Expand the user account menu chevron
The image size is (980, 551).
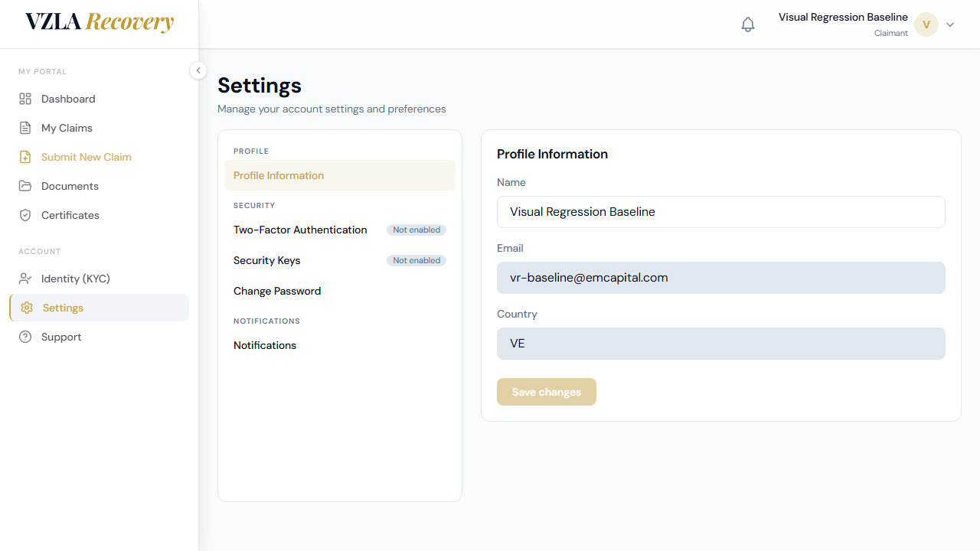point(950,24)
